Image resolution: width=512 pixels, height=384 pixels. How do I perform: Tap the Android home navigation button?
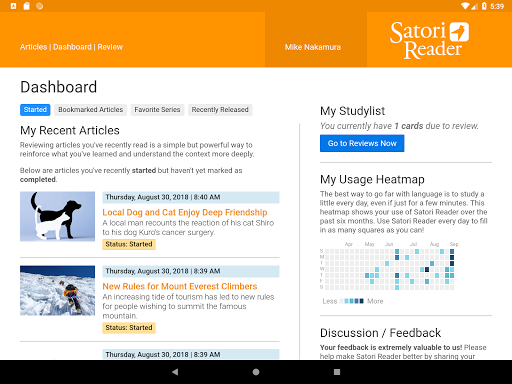256,372
